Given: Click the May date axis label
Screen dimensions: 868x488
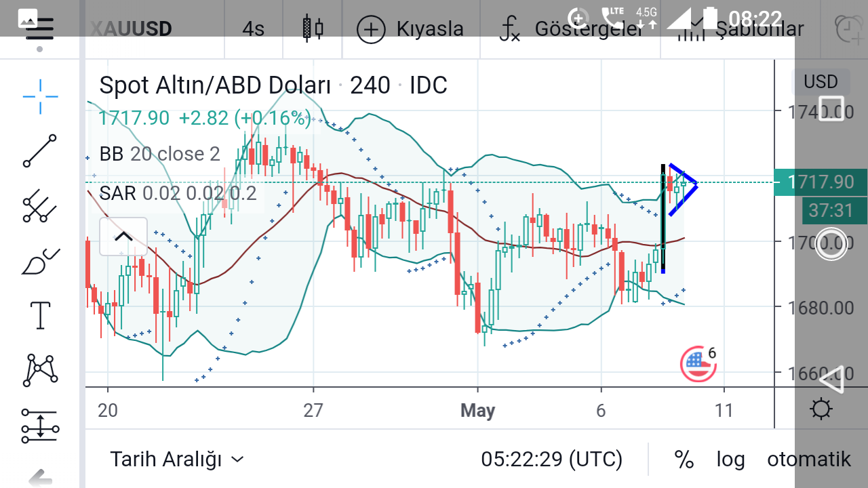Looking at the screenshot, I should 477,410.
